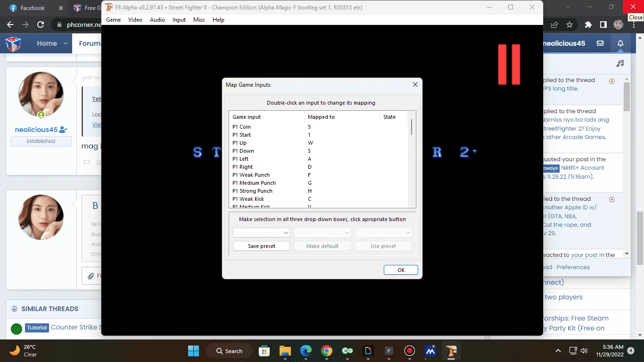Click the taskbar Search box
644x362 pixels.
tap(229, 351)
